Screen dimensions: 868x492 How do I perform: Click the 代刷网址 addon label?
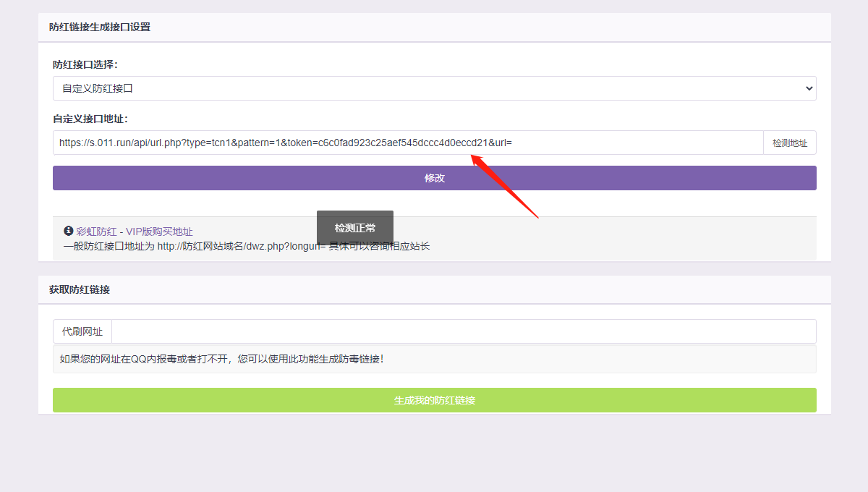(x=82, y=331)
